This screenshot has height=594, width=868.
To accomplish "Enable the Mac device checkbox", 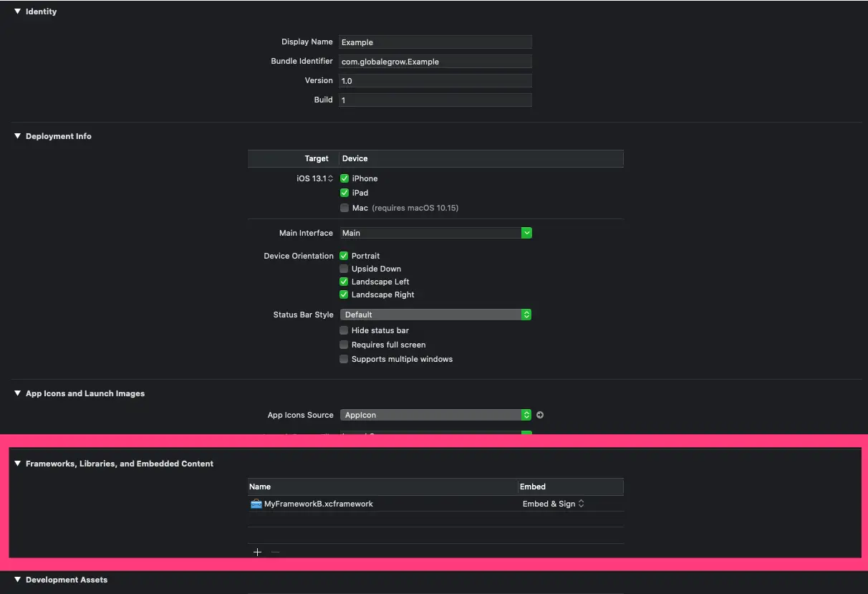I will click(344, 208).
